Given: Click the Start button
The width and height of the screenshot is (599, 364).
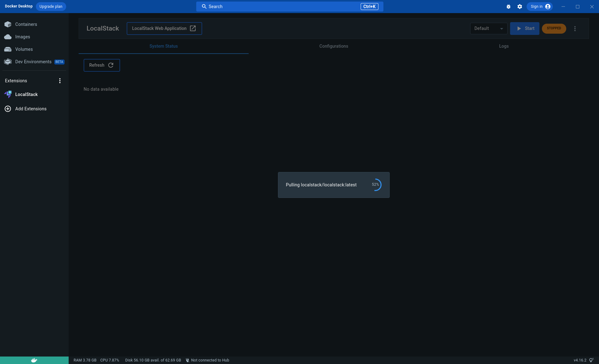Looking at the screenshot, I should click(x=525, y=28).
